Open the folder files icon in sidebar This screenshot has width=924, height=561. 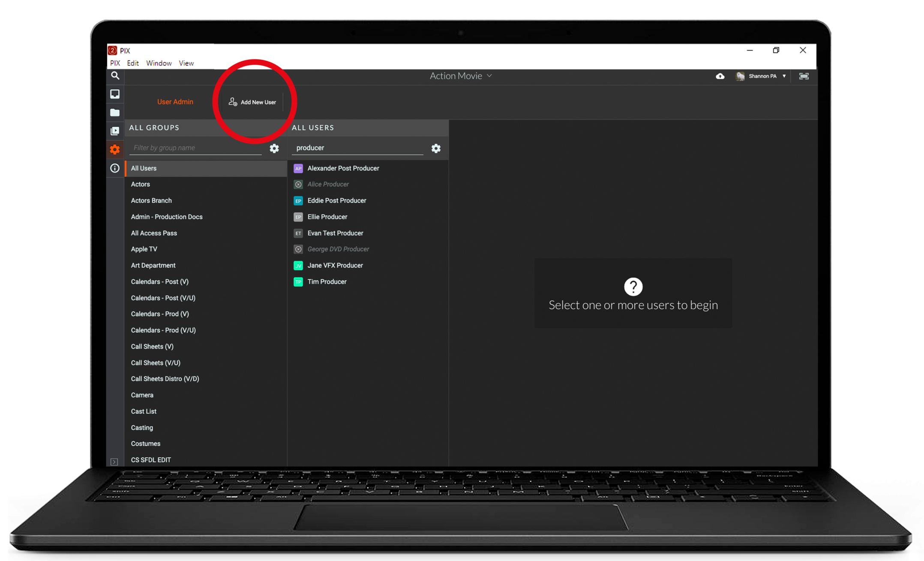click(x=115, y=113)
